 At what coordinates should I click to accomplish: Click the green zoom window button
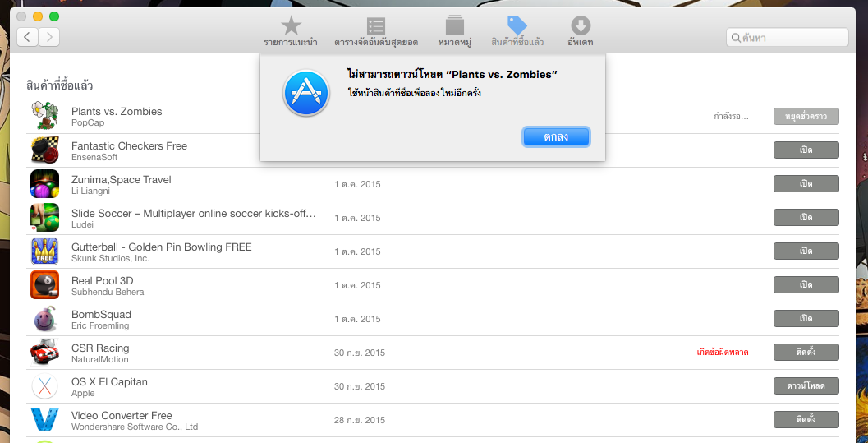pyautogui.click(x=54, y=16)
